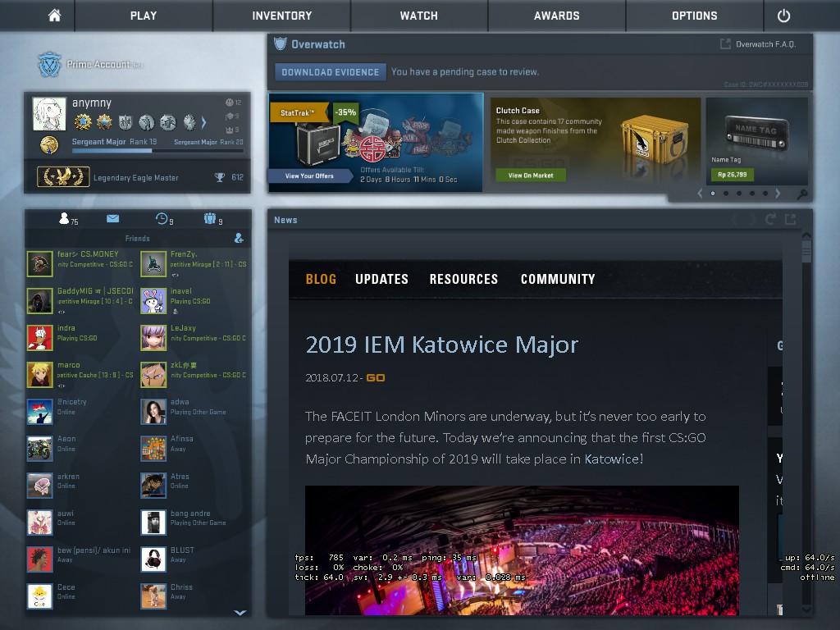Switch to the COMMUNITY tab
This screenshot has width=840, height=630.
[x=558, y=279]
